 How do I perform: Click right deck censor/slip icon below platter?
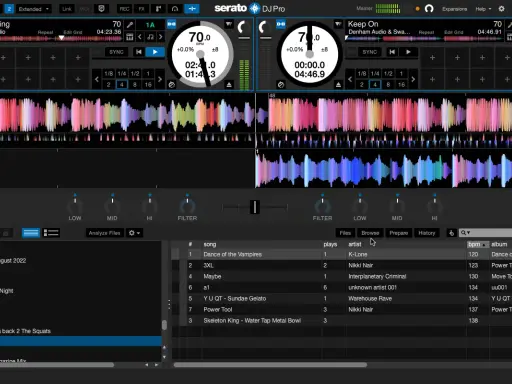281,85
